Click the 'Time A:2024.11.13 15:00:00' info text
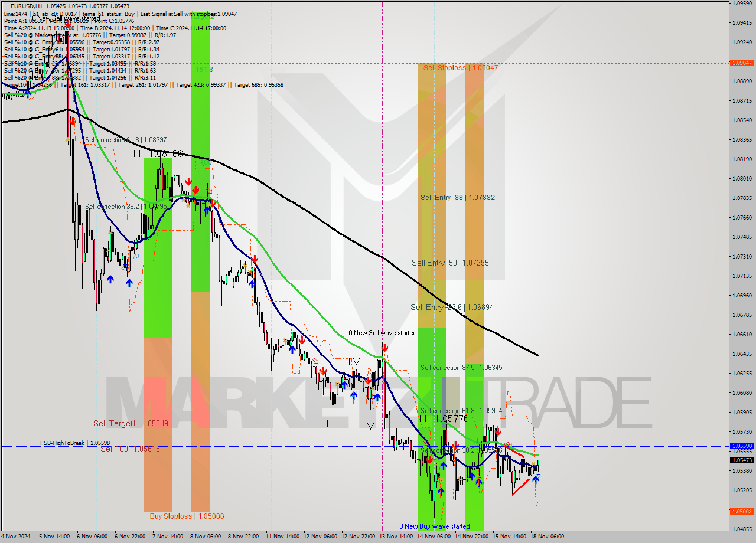The image size is (756, 543). [39, 28]
